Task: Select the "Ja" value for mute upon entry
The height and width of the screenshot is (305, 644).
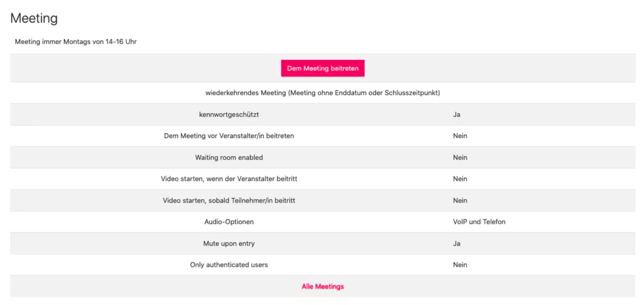Action: point(457,243)
